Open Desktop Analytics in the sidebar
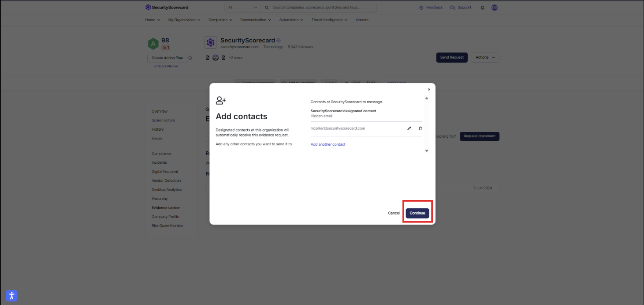The height and width of the screenshot is (305, 644). pyautogui.click(x=167, y=189)
